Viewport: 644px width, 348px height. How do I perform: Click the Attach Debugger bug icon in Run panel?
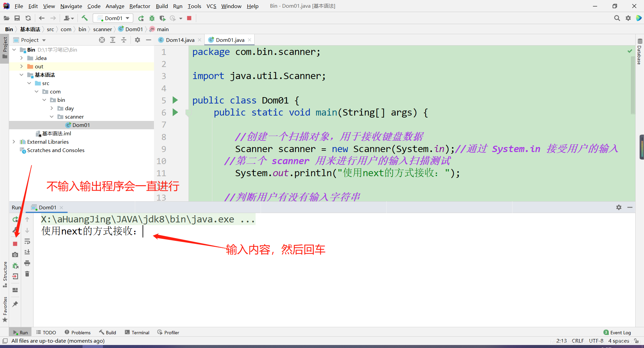tap(15, 266)
